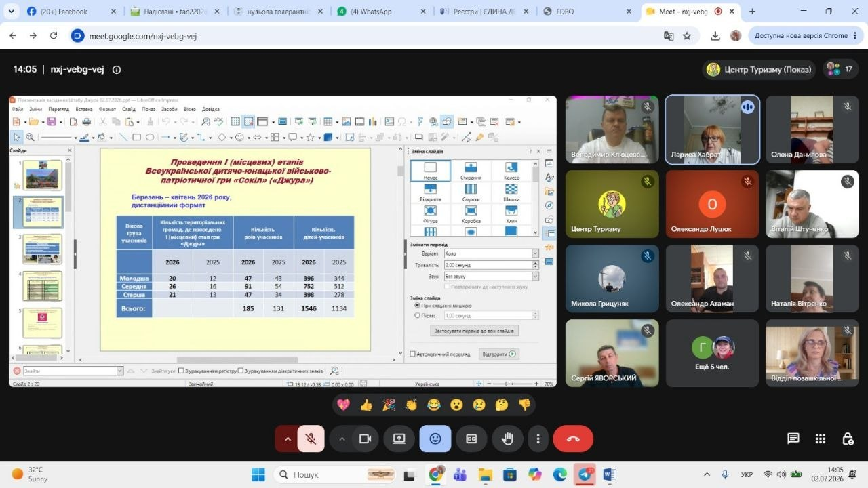Switch to the WhatsApp browser tab
The image size is (868, 488).
click(381, 12)
